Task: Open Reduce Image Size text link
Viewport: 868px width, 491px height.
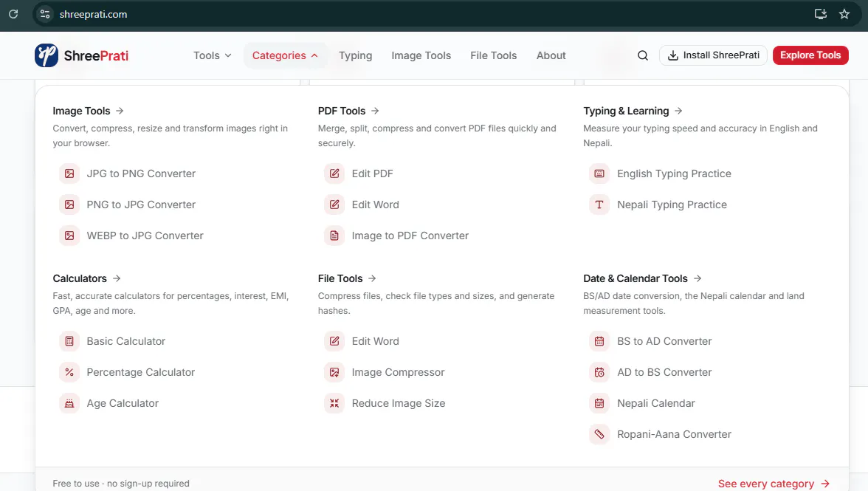Action: pyautogui.click(x=399, y=404)
